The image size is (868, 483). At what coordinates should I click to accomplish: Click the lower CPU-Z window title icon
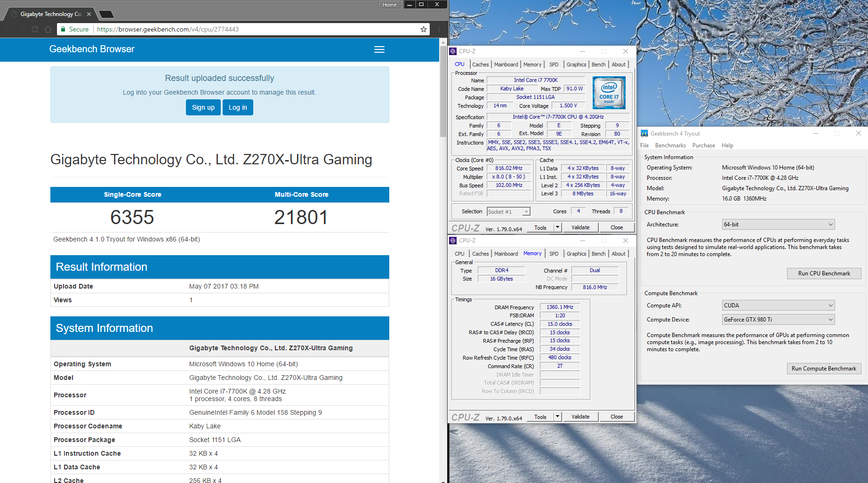(x=453, y=241)
